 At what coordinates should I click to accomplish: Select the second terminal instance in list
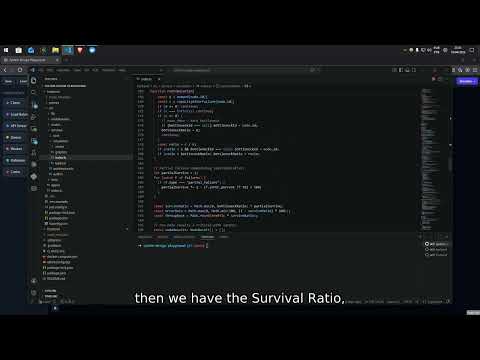point(436,249)
